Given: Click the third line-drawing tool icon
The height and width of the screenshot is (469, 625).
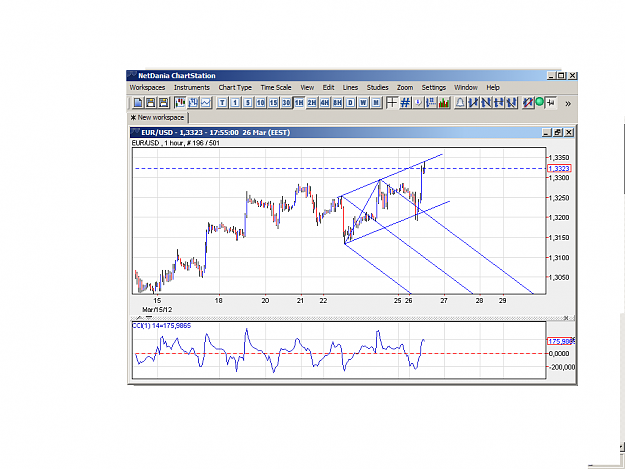Looking at the screenshot, I should point(498,103).
